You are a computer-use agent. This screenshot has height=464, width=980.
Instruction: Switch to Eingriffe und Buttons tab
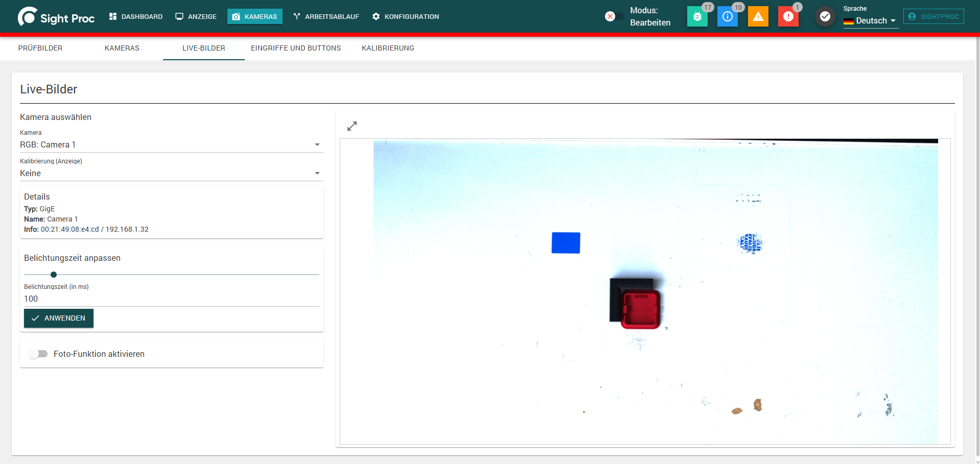point(296,48)
